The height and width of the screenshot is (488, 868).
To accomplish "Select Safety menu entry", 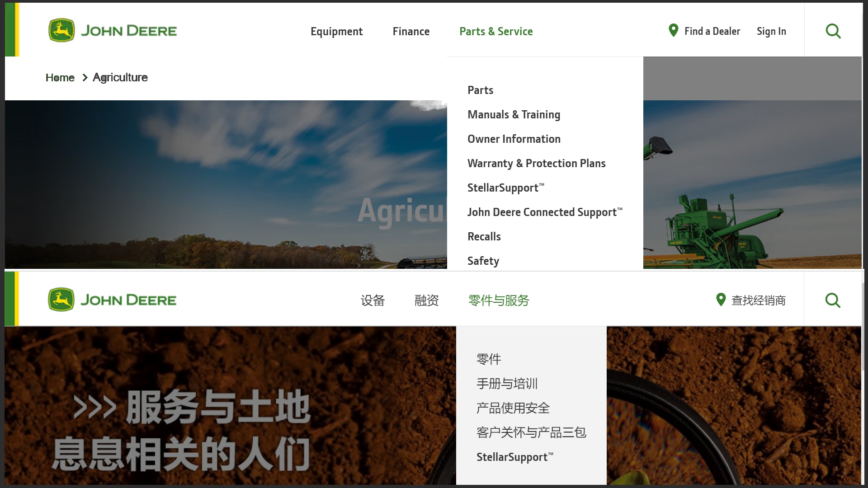I will [483, 261].
